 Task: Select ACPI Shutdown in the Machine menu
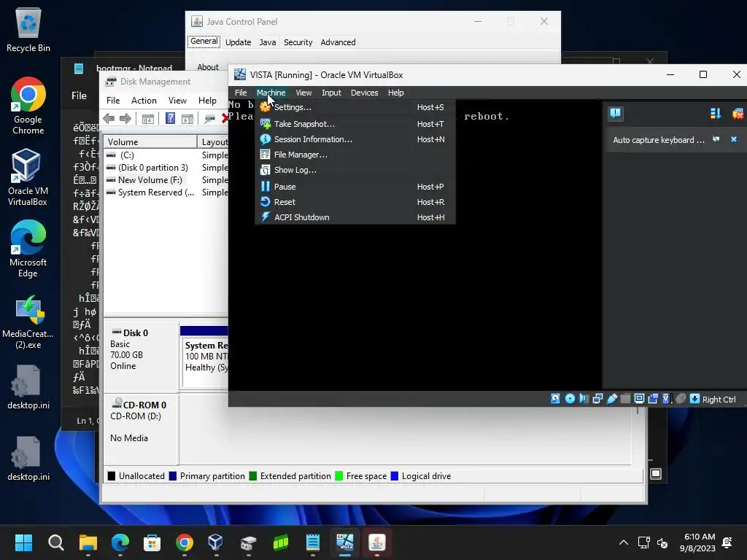pyautogui.click(x=355, y=217)
